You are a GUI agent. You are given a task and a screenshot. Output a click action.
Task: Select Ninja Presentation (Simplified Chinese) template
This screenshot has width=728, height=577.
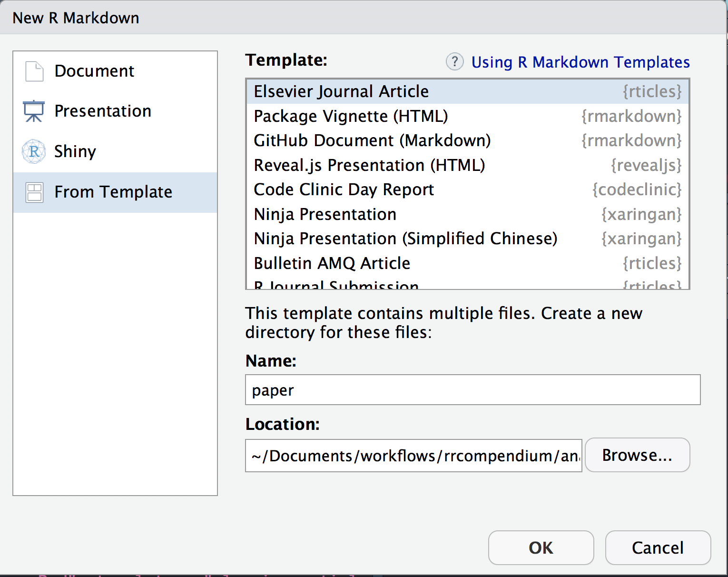pyautogui.click(x=405, y=239)
